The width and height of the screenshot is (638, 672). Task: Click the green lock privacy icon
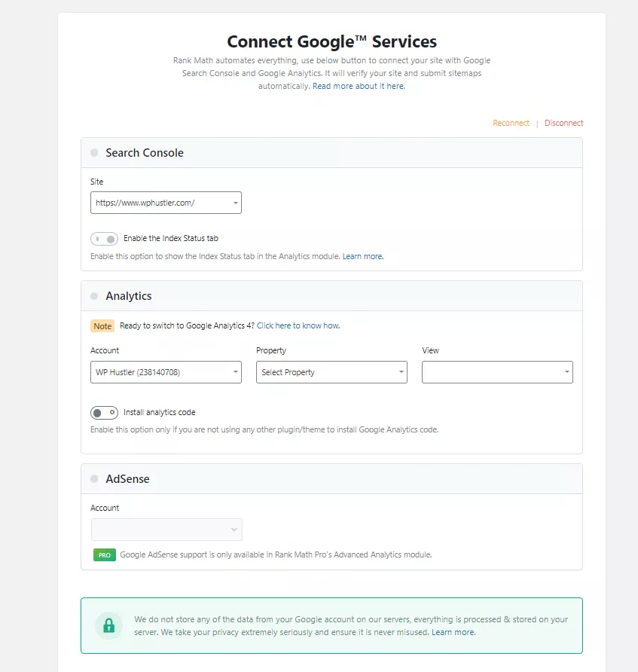tap(108, 626)
